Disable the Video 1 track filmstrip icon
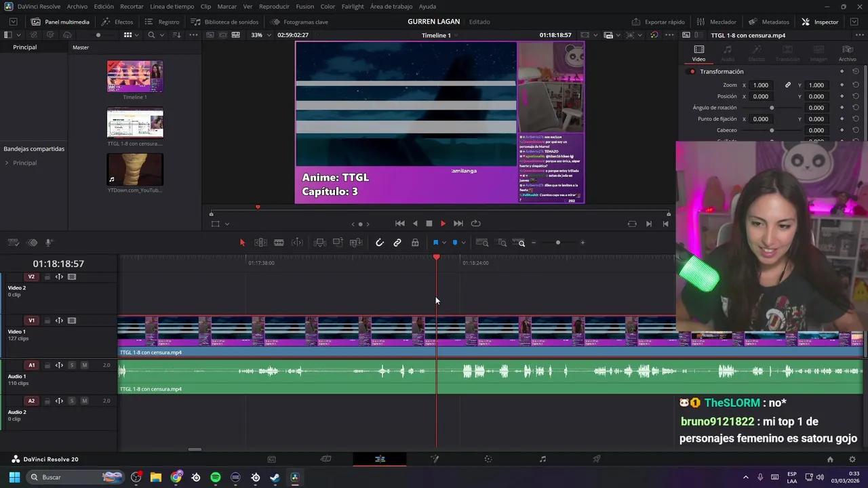 [72, 321]
